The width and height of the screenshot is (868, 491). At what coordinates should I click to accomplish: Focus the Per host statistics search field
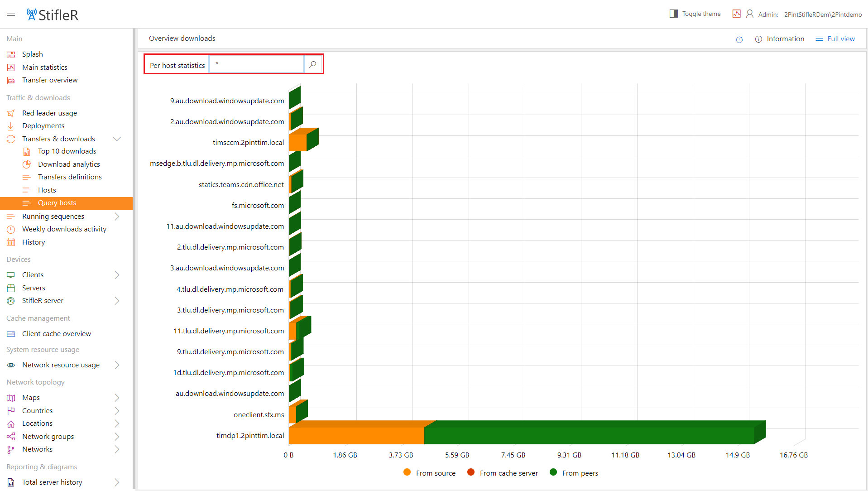257,64
